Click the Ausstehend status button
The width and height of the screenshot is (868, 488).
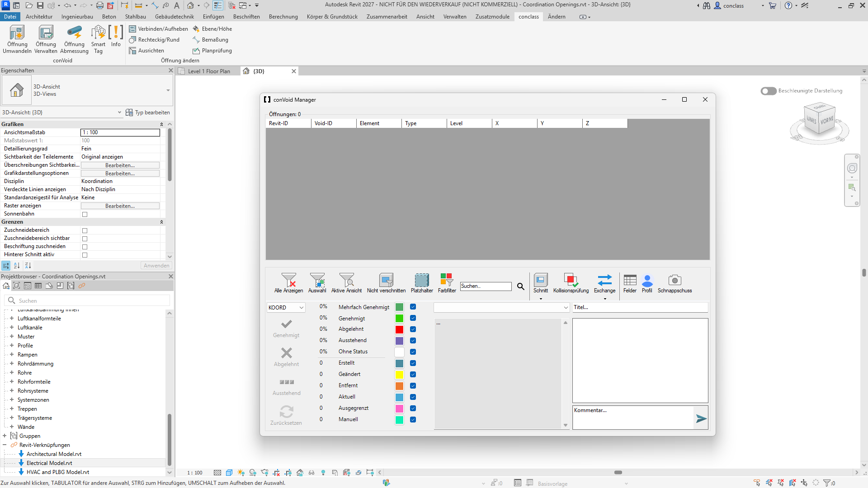tap(286, 387)
